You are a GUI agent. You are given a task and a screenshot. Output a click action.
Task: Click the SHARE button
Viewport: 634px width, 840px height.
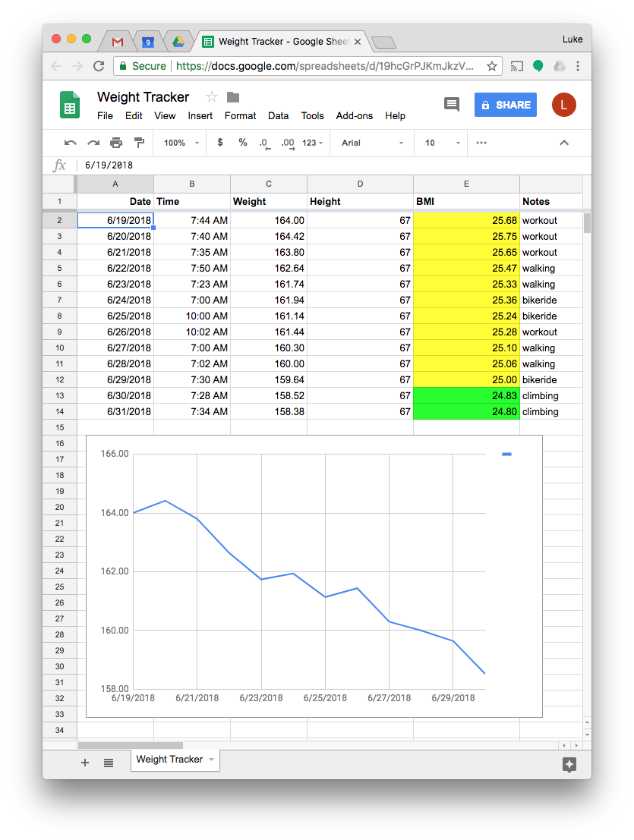(x=505, y=104)
